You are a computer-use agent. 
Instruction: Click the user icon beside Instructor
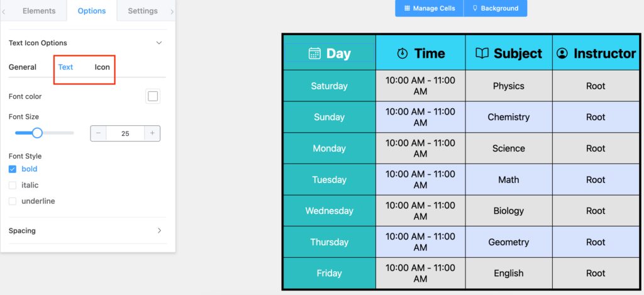[562, 53]
